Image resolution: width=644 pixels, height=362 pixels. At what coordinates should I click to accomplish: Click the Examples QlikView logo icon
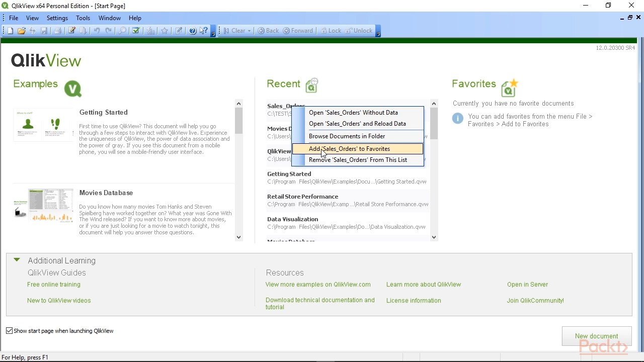[73, 89]
